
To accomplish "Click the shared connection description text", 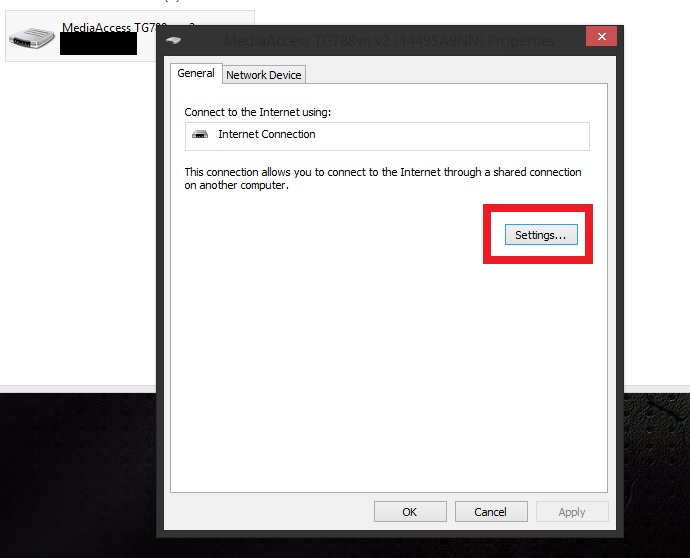I will pos(383,178).
